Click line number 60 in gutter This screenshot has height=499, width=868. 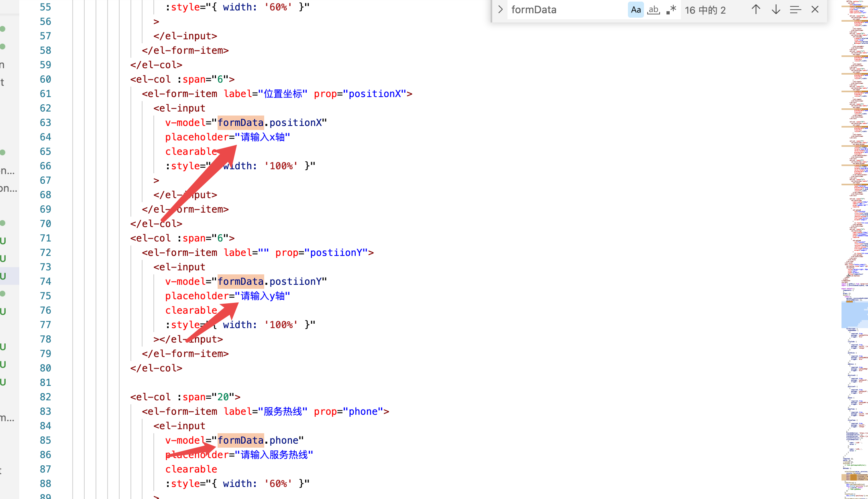45,79
